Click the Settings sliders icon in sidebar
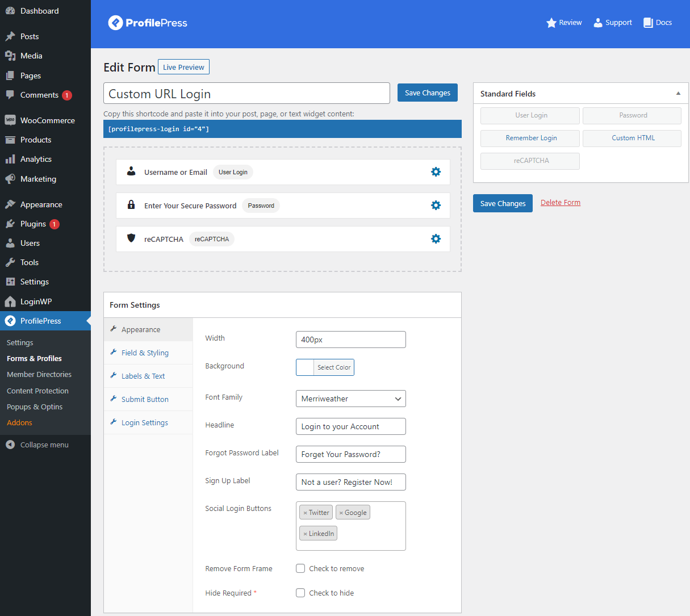The width and height of the screenshot is (690, 616). [10, 282]
